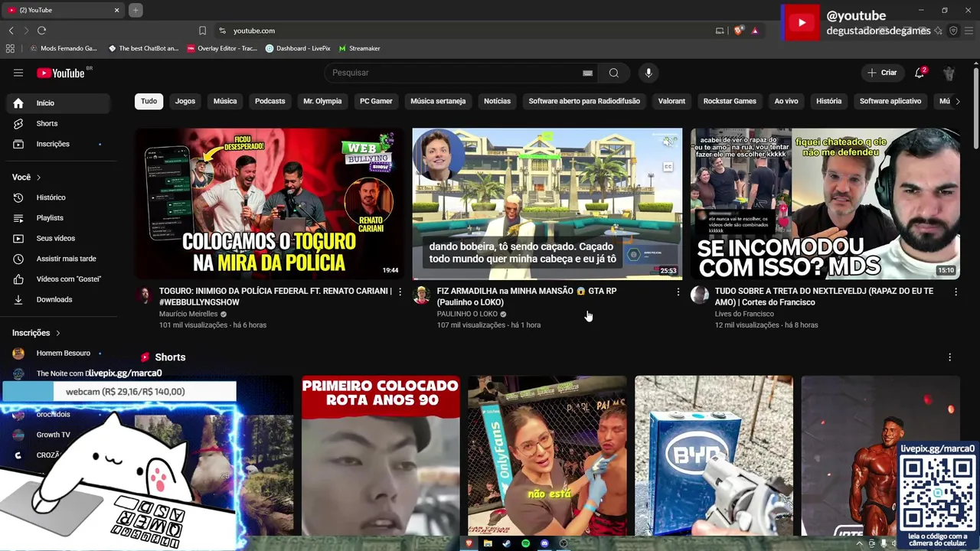980x551 pixels.
Task: Open the account avatar menu
Action: pos(949,73)
